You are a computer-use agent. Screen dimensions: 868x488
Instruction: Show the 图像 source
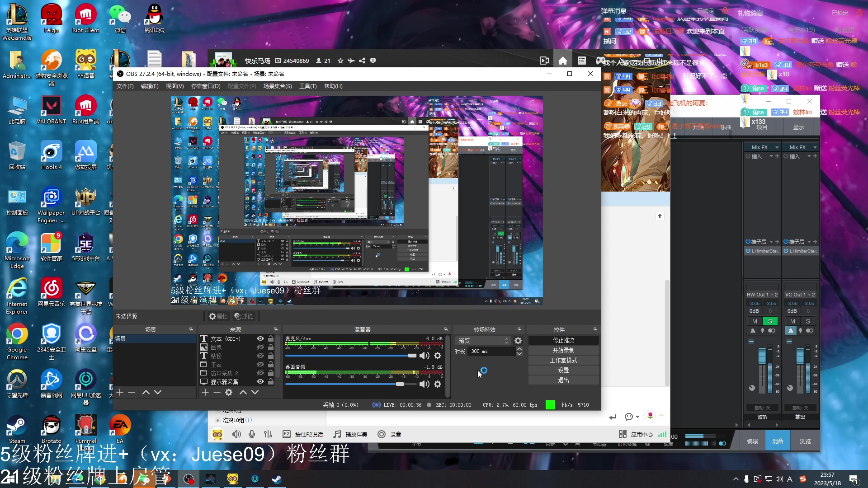click(x=260, y=347)
